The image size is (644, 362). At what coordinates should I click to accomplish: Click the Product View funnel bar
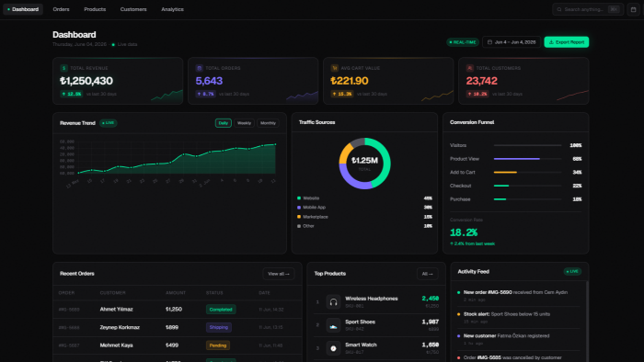[527, 159]
